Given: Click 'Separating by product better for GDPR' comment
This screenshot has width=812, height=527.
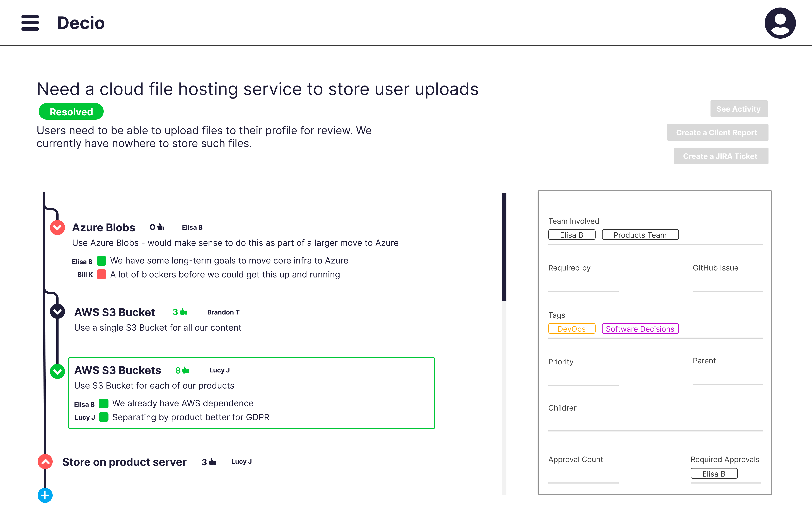Looking at the screenshot, I should (x=191, y=417).
